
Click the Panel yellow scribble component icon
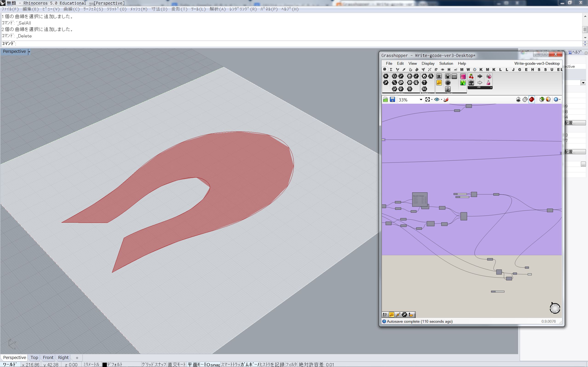coord(439,83)
